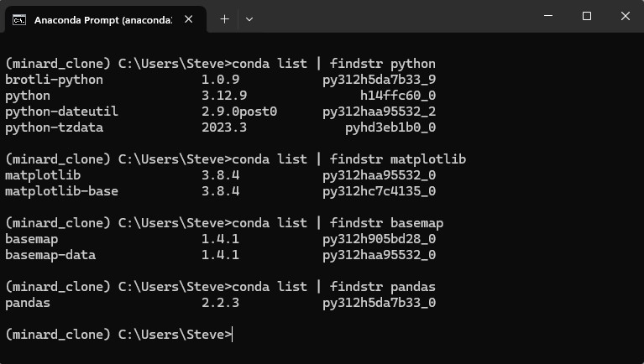The width and height of the screenshot is (644, 364).
Task: Click the basemap-data package line
Action: click(221, 255)
